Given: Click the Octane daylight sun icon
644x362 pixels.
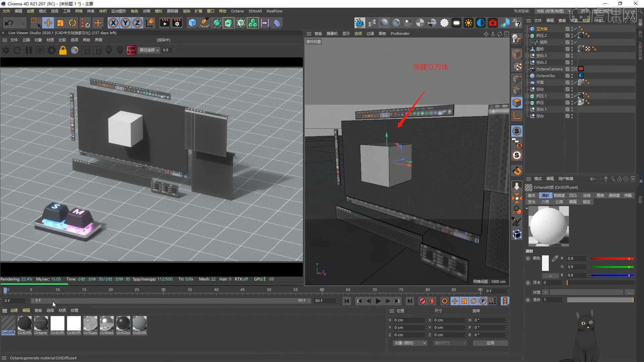Looking at the screenshot, I should click(x=469, y=23).
